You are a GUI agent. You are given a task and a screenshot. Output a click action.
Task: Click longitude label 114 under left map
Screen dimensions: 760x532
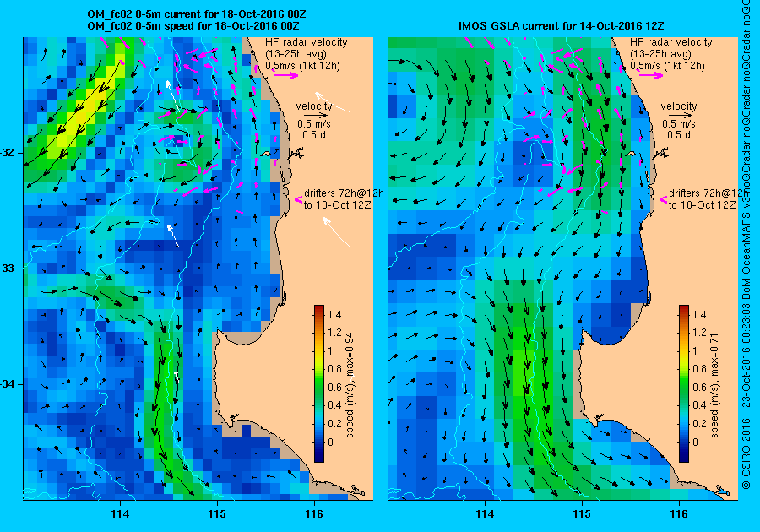120,514
